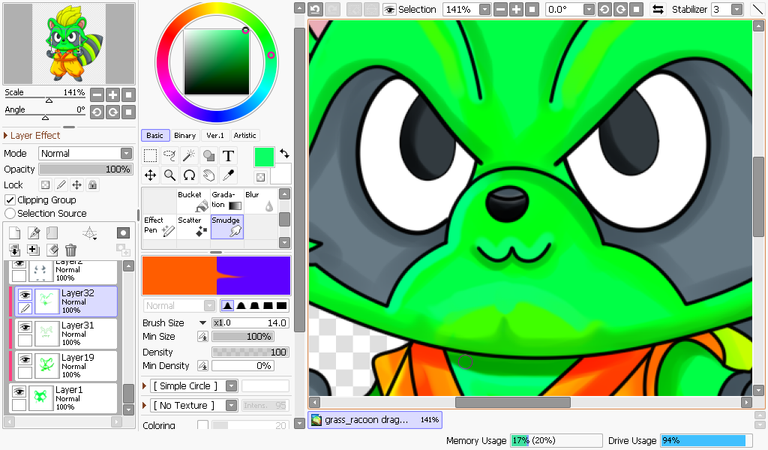This screenshot has height=450, width=768.
Task: Open the Stabilizer value dropdown
Action: (737, 9)
